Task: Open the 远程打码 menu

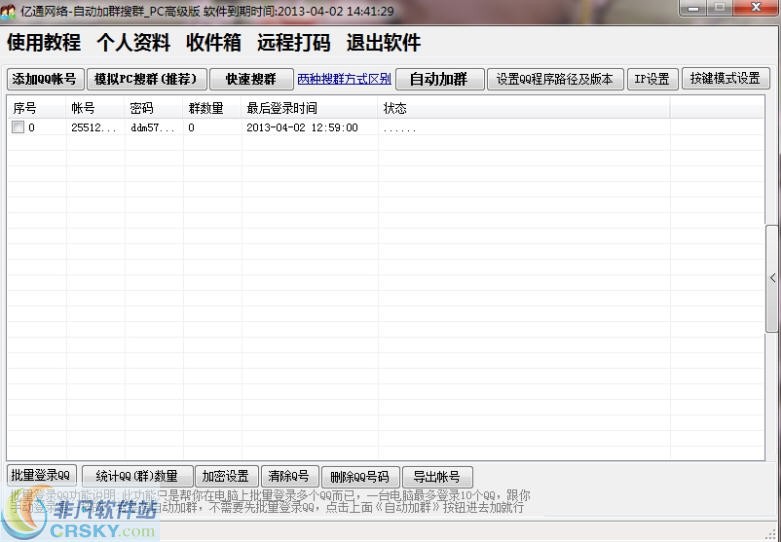Action: [x=294, y=42]
